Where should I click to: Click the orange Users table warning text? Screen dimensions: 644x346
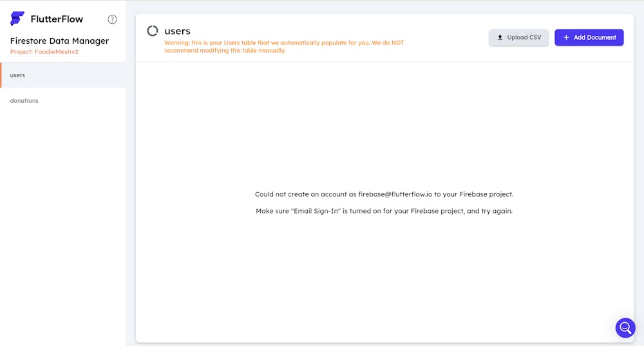click(284, 46)
